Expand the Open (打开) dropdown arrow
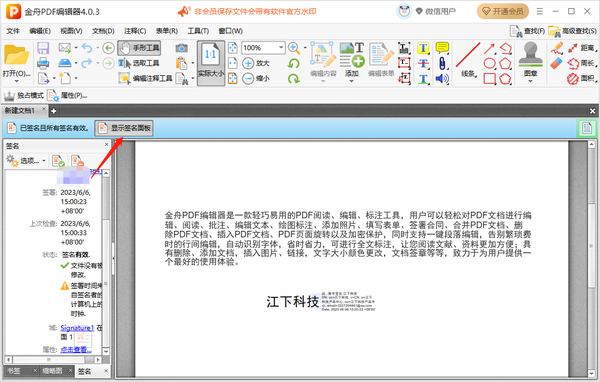The image size is (600, 382). [16, 81]
